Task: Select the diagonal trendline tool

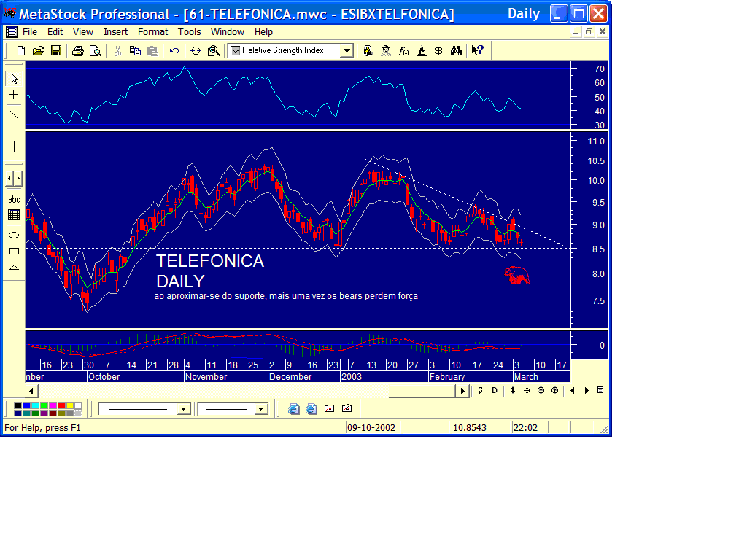Action: 15,114
